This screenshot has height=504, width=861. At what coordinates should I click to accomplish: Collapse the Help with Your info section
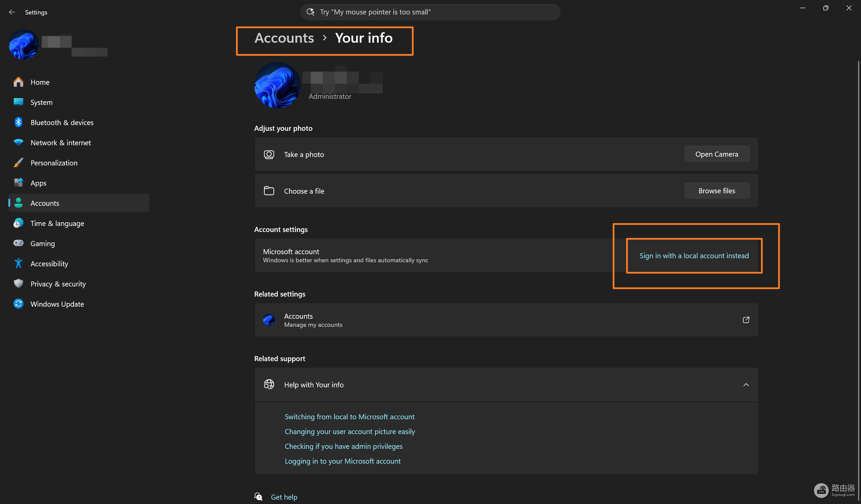tap(746, 385)
